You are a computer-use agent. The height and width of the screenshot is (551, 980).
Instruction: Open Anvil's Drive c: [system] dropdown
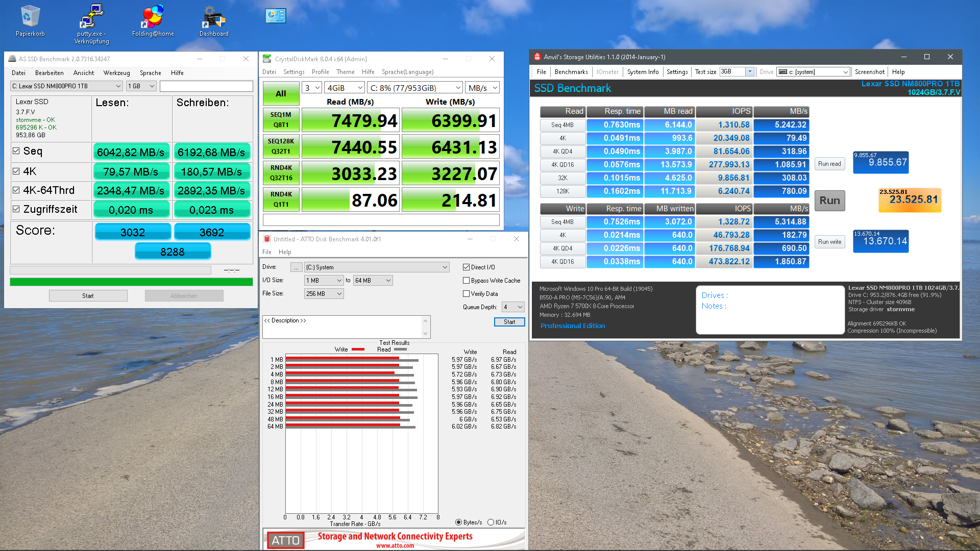(814, 72)
